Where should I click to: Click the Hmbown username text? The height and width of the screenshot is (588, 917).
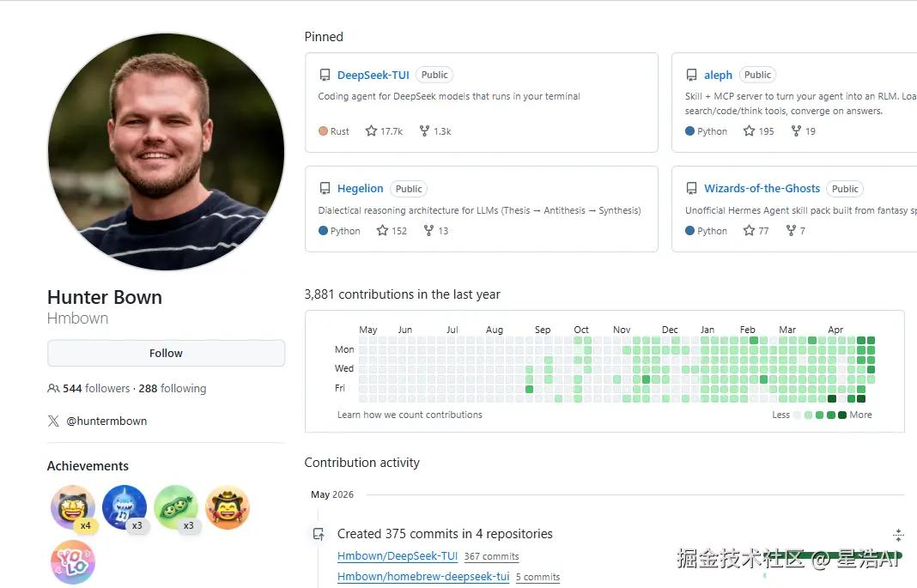coord(78,318)
